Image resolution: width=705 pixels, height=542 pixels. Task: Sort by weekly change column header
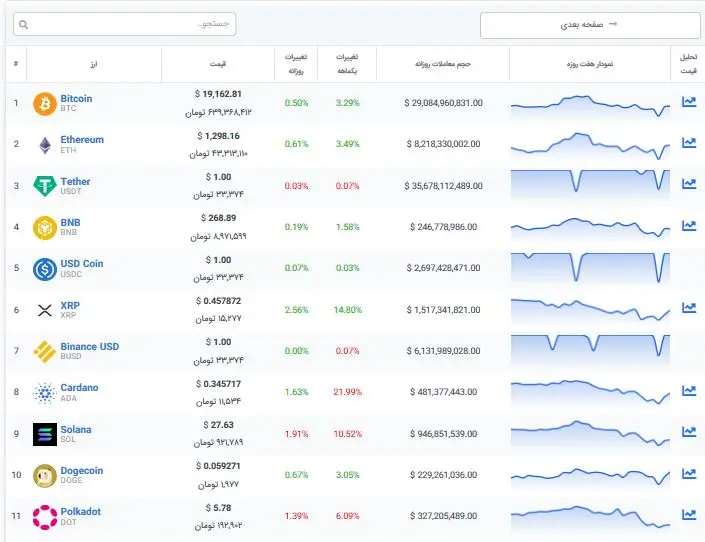click(x=347, y=65)
